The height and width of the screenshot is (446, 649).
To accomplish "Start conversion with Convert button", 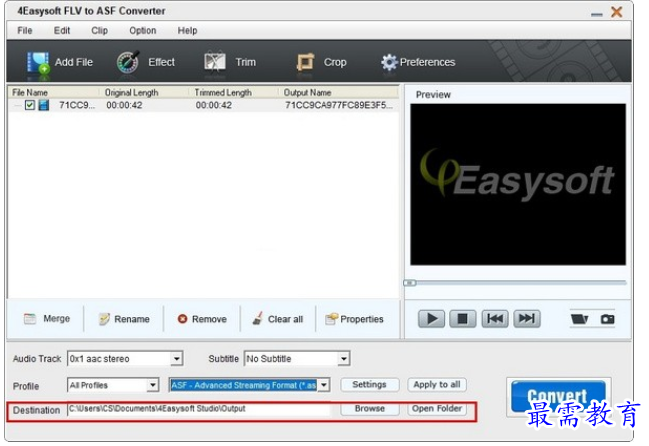I will pos(558,396).
